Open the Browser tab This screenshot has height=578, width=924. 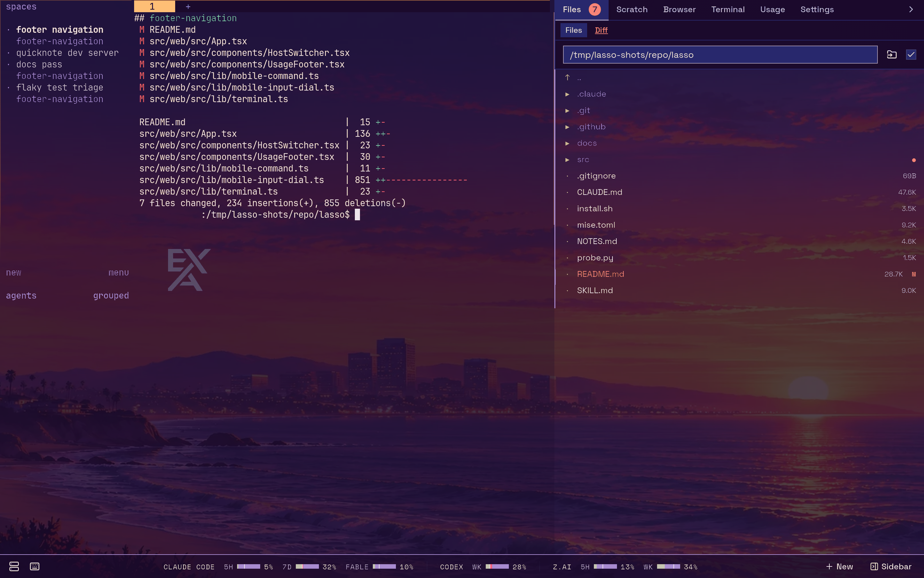(x=679, y=10)
